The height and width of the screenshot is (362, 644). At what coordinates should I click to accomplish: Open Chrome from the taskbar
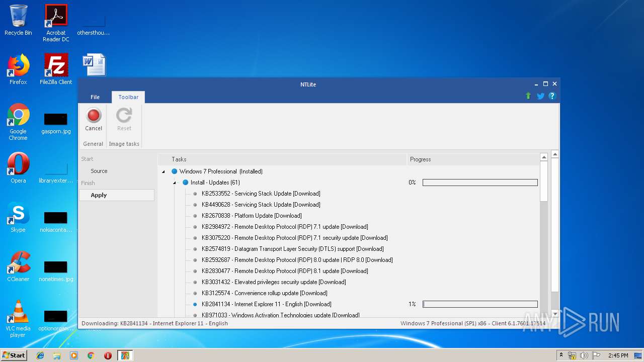91,355
